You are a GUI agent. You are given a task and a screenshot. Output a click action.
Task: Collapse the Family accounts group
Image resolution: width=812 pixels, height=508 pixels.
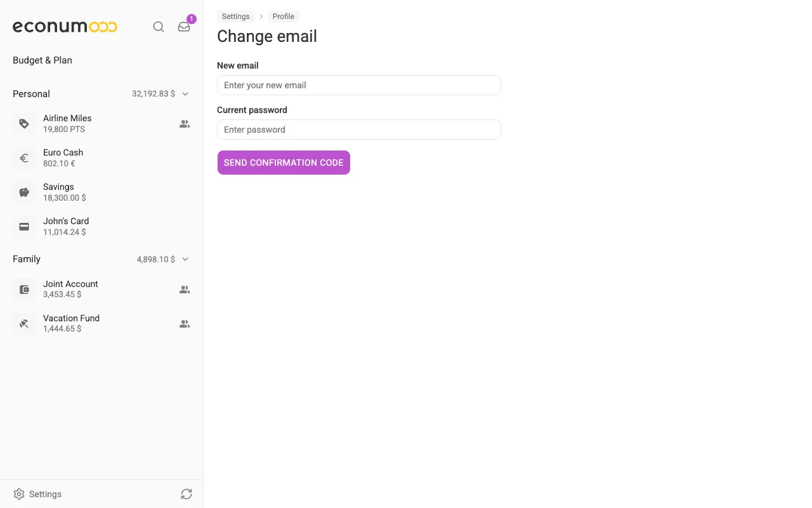(185, 259)
